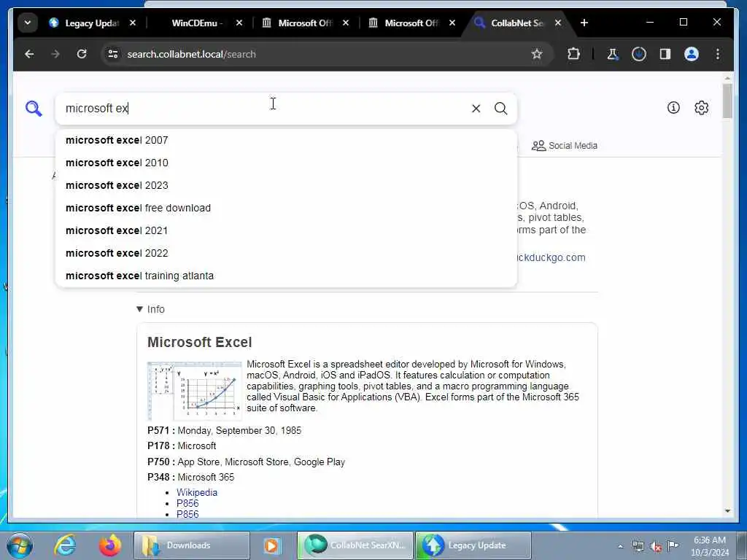Open the Action Center flag icon
The height and width of the screenshot is (560, 747).
tap(673, 545)
